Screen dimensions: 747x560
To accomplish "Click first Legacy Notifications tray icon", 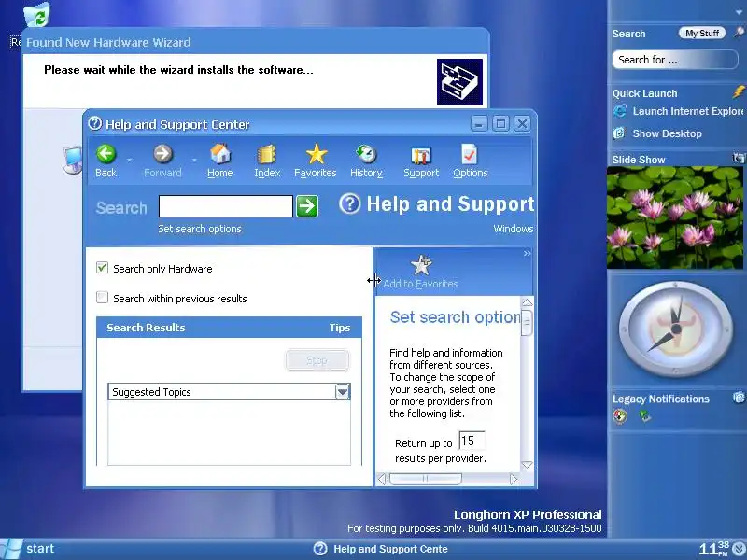I will 620,416.
